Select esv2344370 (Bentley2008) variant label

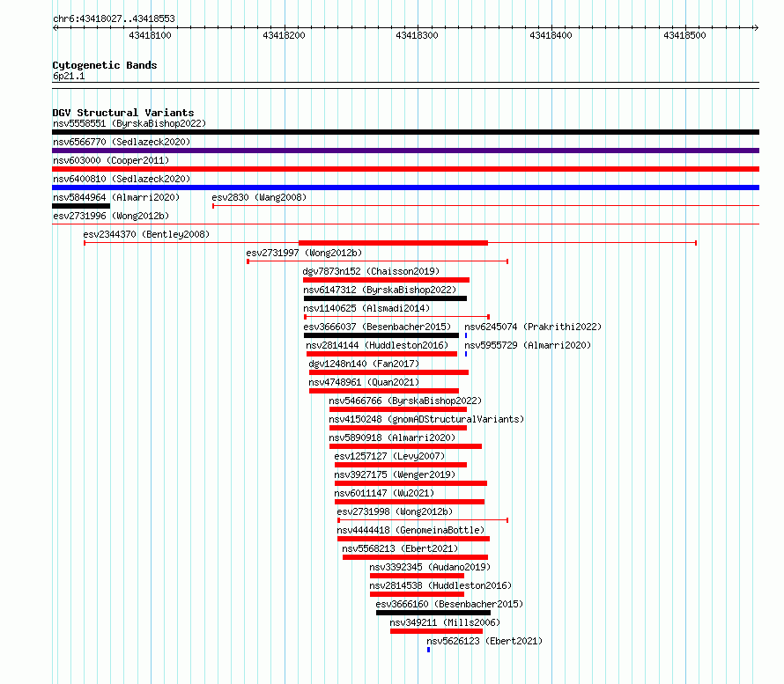tap(146, 234)
